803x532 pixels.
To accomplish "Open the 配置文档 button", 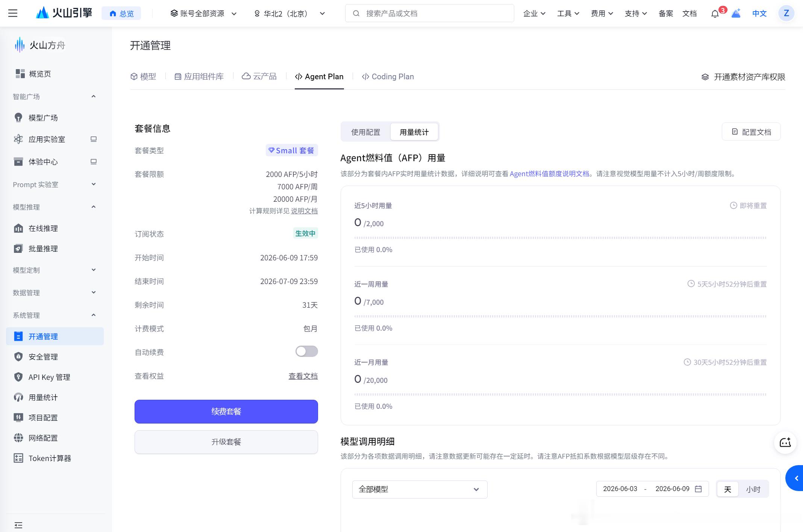I will [751, 132].
